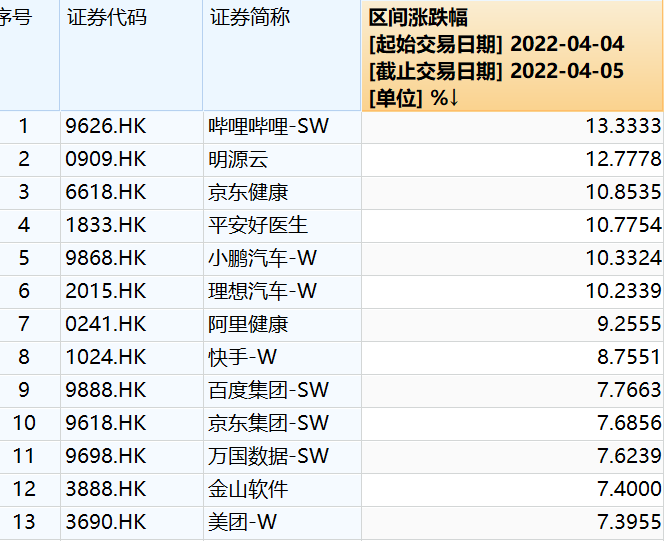Select the 百度集团-SW row name
This screenshot has width=667, height=541.
coord(268,390)
